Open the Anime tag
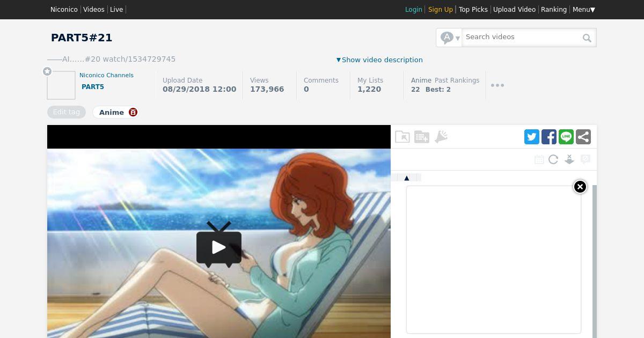Viewport: 644px width, 338px height. pos(112,112)
